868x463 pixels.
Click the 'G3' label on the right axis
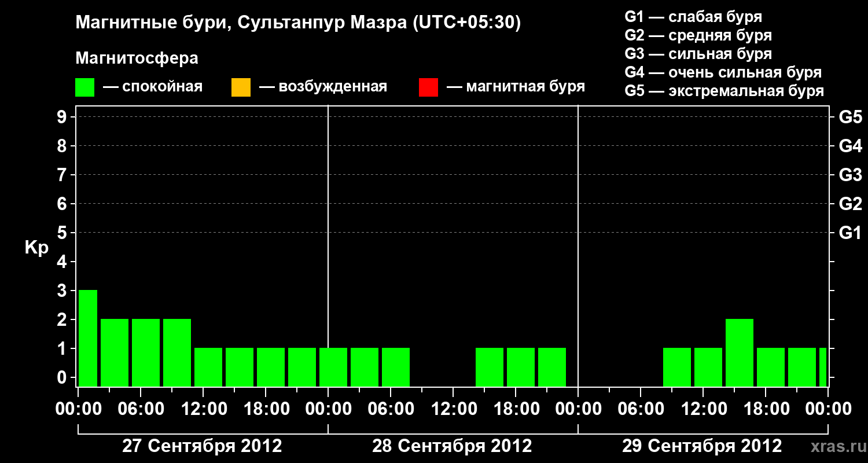coord(851,175)
